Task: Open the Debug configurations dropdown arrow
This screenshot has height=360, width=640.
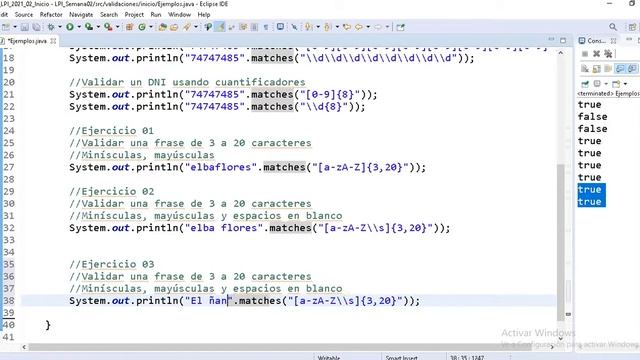Action: tap(60, 27)
